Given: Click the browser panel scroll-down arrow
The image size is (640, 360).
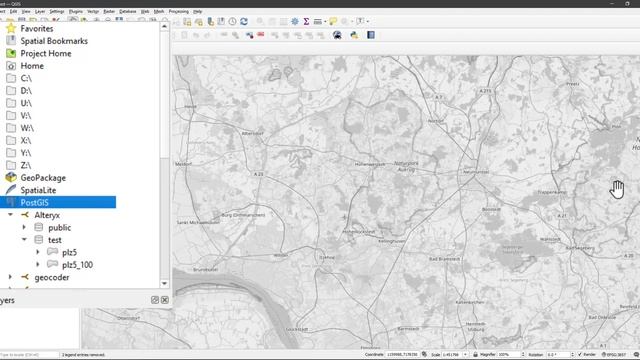Looking at the screenshot, I should [x=164, y=283].
